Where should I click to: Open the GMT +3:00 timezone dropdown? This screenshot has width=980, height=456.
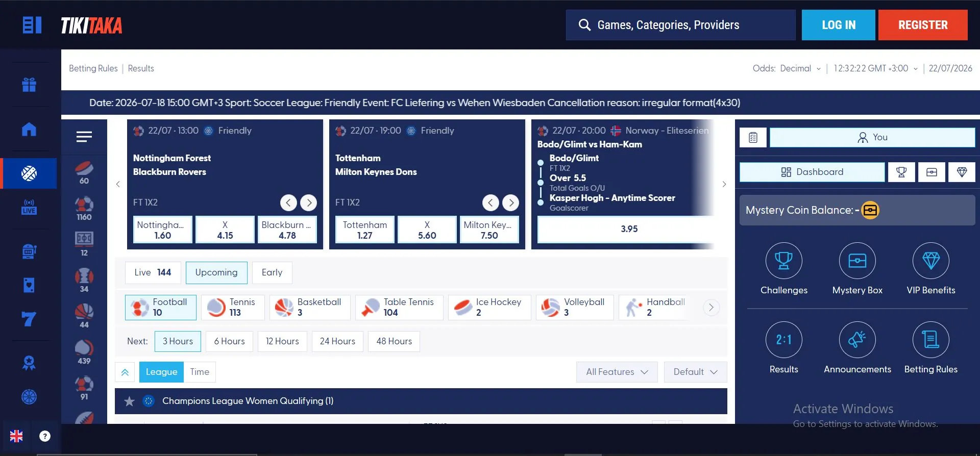click(x=876, y=68)
